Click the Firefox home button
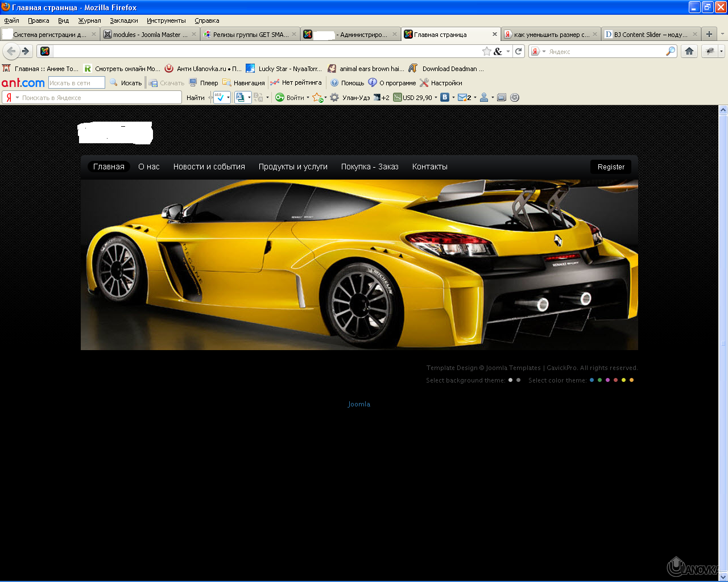 [689, 51]
